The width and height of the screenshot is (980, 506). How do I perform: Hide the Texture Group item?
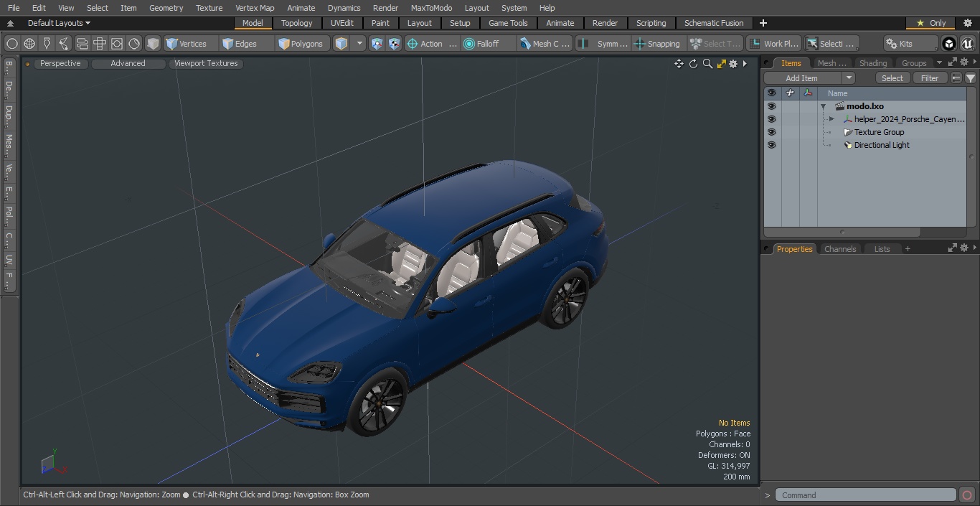pos(771,132)
